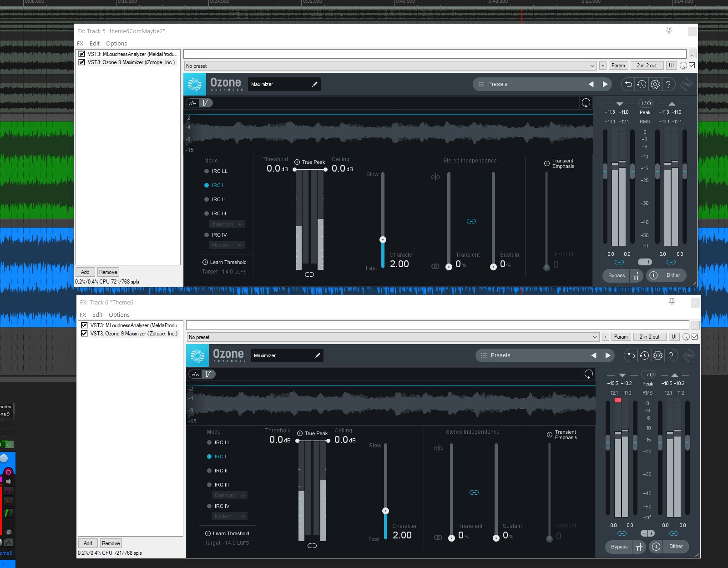Open the Edit menu in Track 5 window

[95, 43]
